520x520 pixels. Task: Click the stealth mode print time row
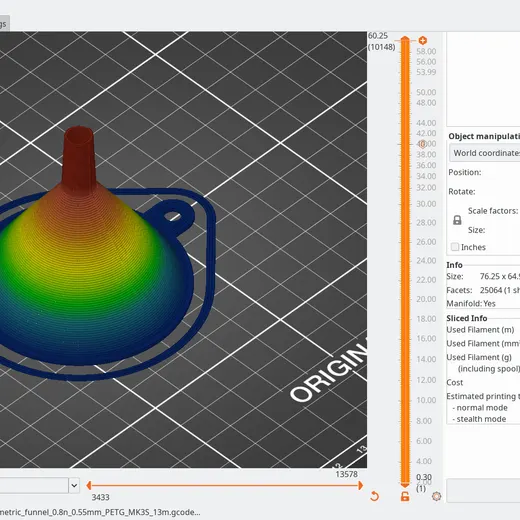click(479, 419)
